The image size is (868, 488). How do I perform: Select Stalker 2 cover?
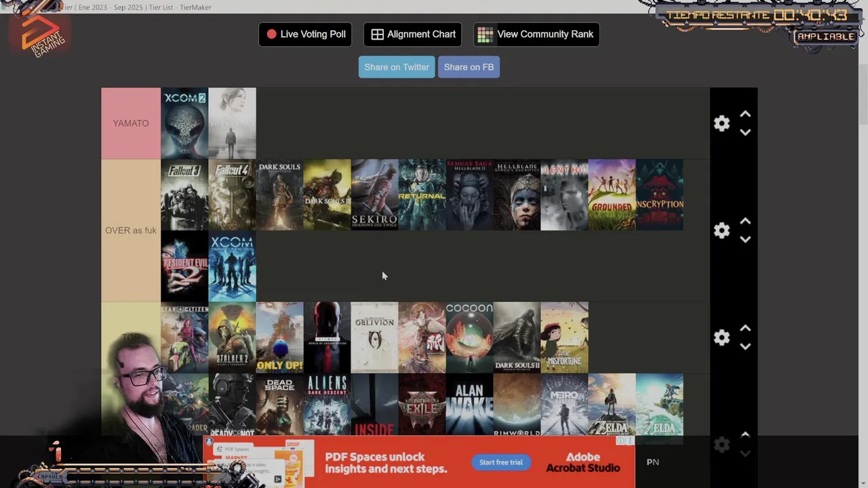pyautogui.click(x=232, y=338)
